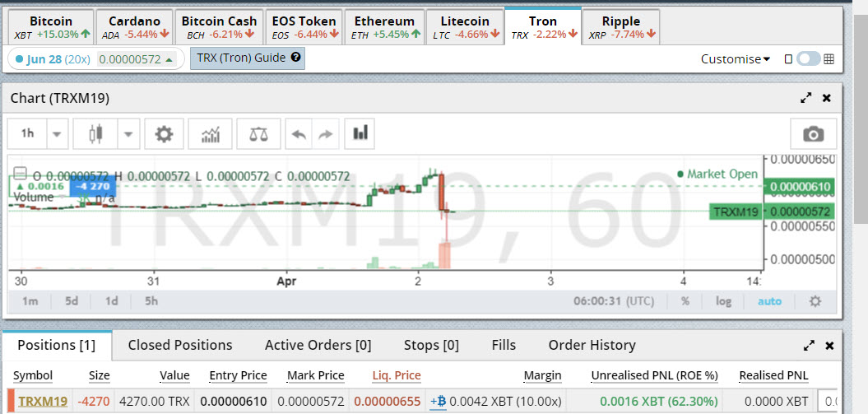Viewport: 868px width, 414px height.
Task: Sort by Liq. Price column header
Action: point(397,376)
